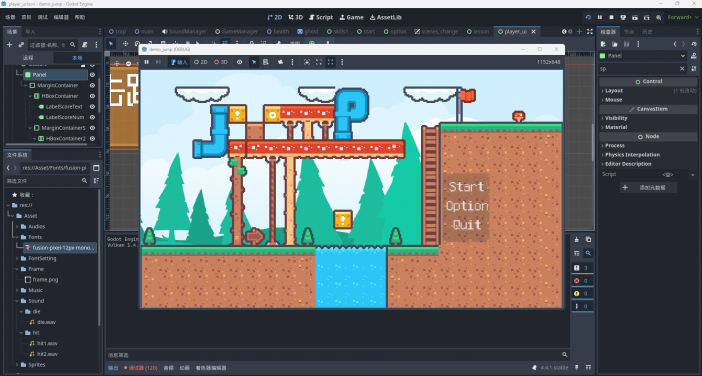Switch to the 2D workspace in top bar
The height and width of the screenshot is (376, 702).
click(x=274, y=17)
